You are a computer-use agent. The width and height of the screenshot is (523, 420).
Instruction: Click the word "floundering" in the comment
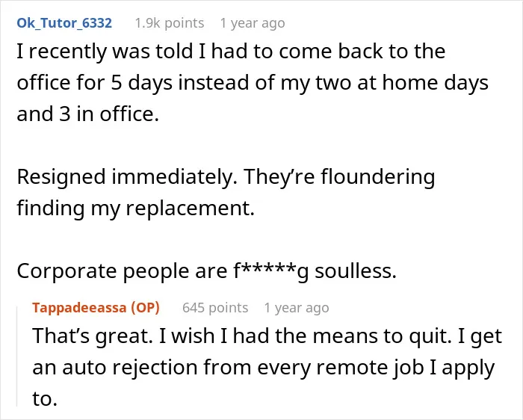378,177
